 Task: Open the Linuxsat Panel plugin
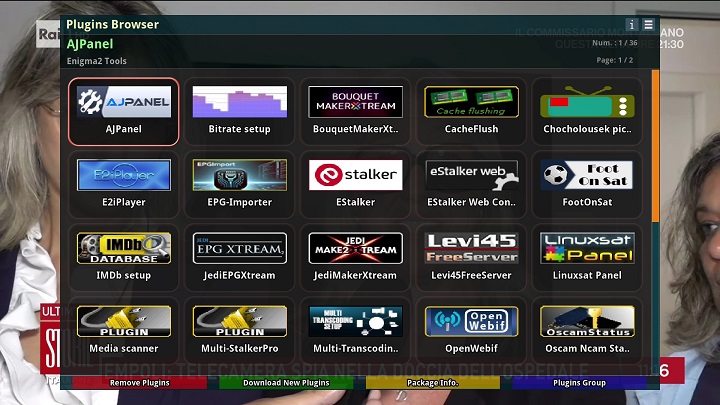[x=587, y=258]
